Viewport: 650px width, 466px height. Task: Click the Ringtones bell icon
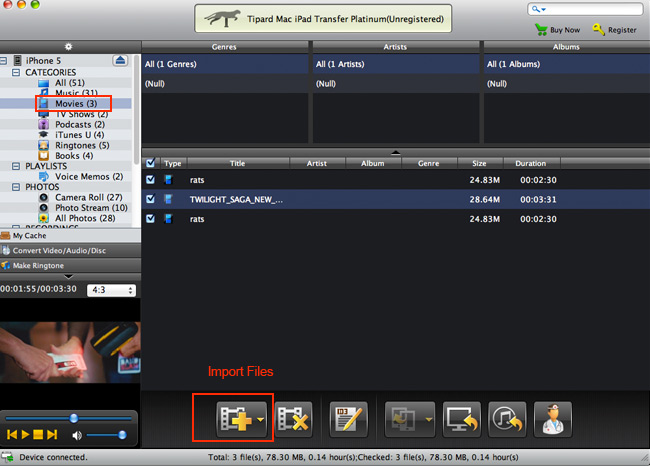tap(44, 146)
